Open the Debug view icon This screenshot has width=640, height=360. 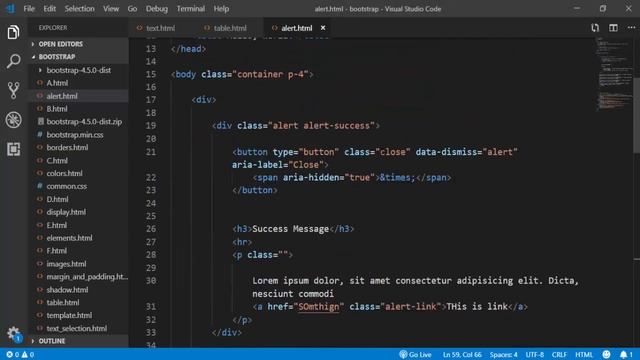13,120
